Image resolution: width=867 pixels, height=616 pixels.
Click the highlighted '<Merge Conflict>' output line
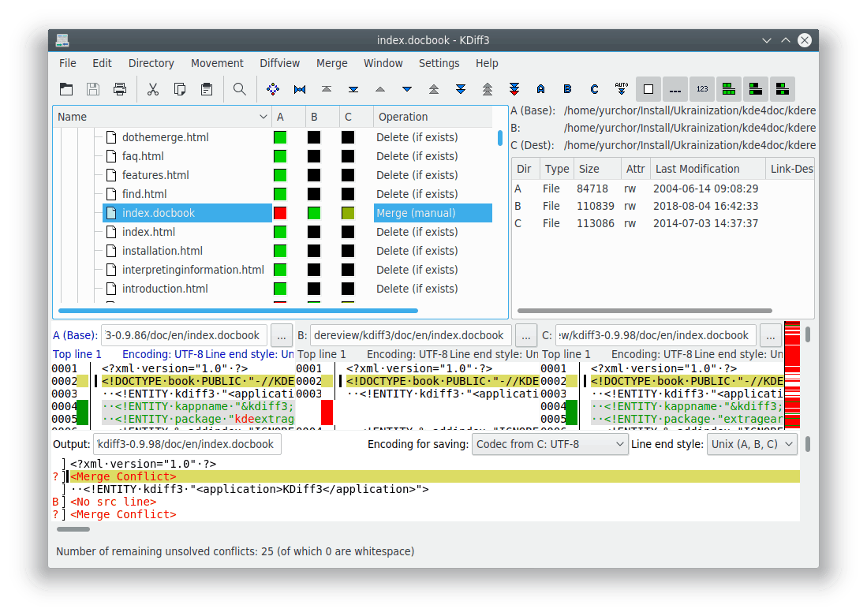434,476
